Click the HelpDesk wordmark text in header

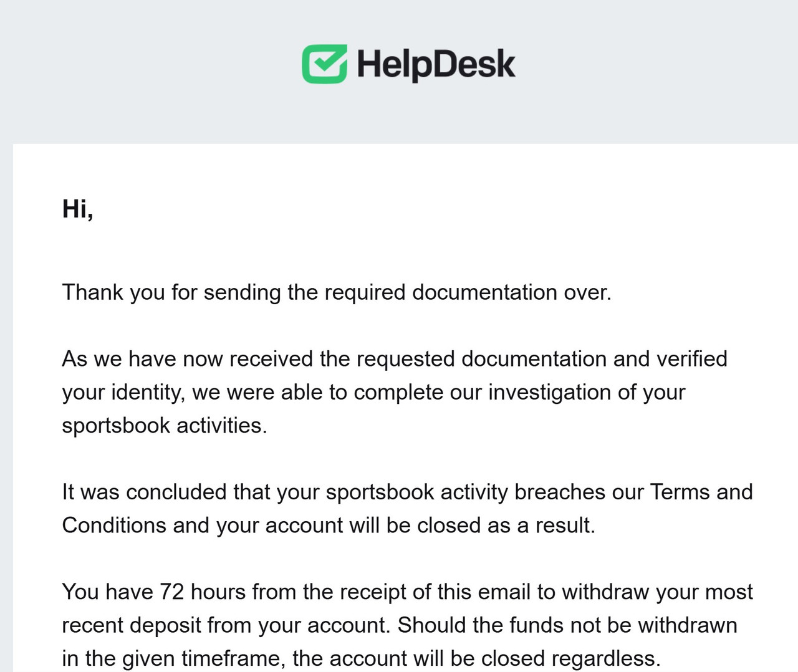coord(436,64)
